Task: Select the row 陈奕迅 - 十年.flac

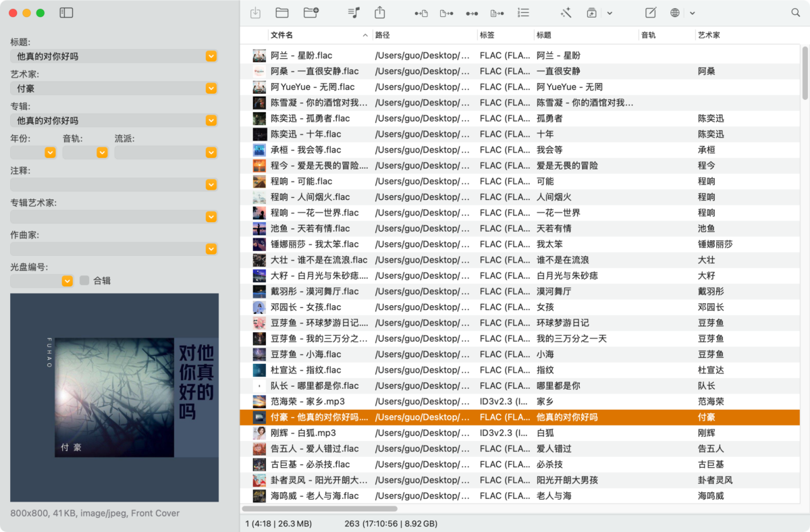Action: (x=520, y=134)
